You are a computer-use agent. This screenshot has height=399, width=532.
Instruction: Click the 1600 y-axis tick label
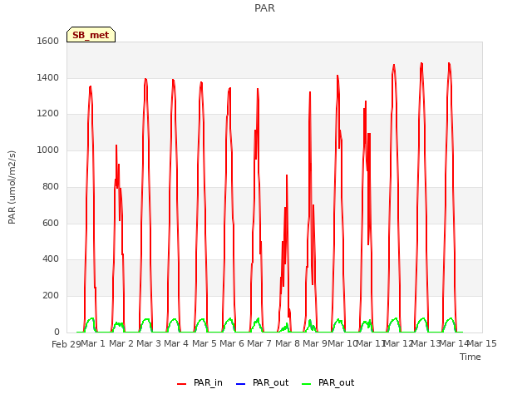[48, 41]
